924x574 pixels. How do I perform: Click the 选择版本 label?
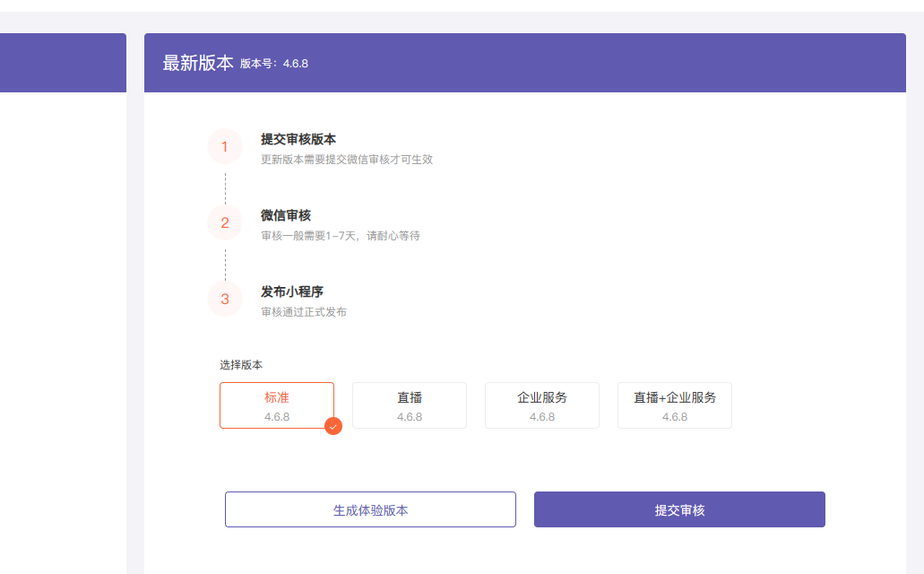click(x=241, y=364)
